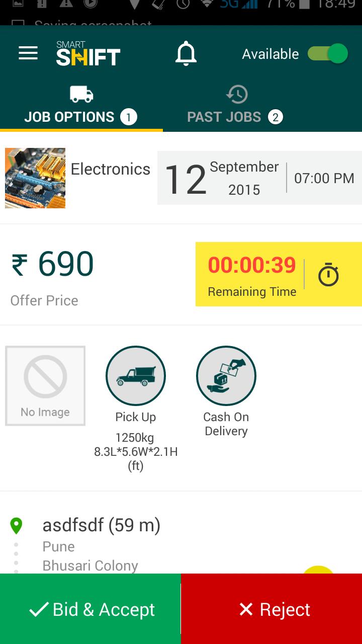Open the hamburger navigation menu

click(x=28, y=54)
